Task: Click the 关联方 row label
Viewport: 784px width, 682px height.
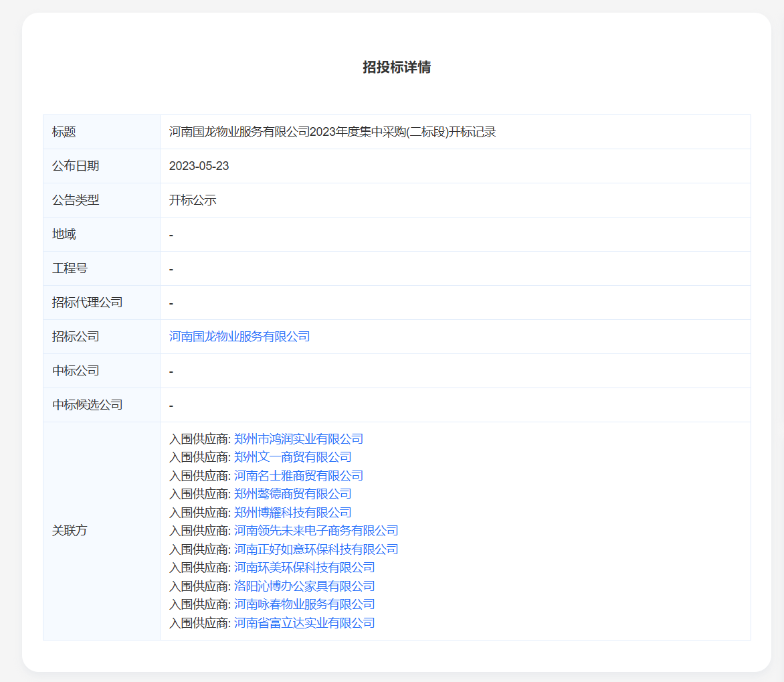Action: [70, 531]
